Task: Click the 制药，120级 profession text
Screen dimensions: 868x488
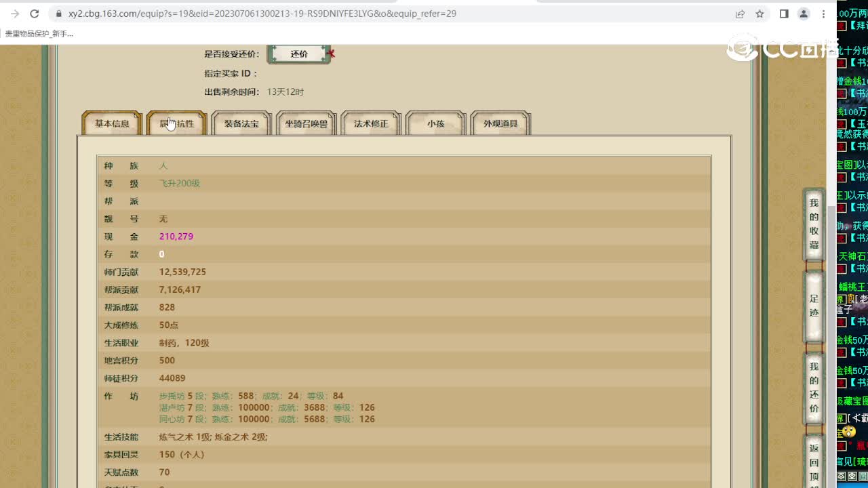Action: tap(184, 343)
